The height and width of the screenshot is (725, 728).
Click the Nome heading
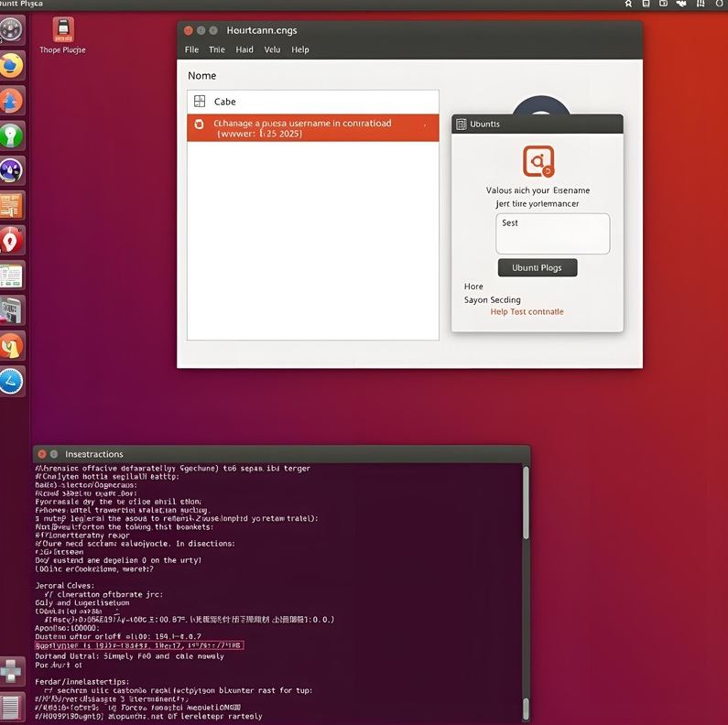202,76
